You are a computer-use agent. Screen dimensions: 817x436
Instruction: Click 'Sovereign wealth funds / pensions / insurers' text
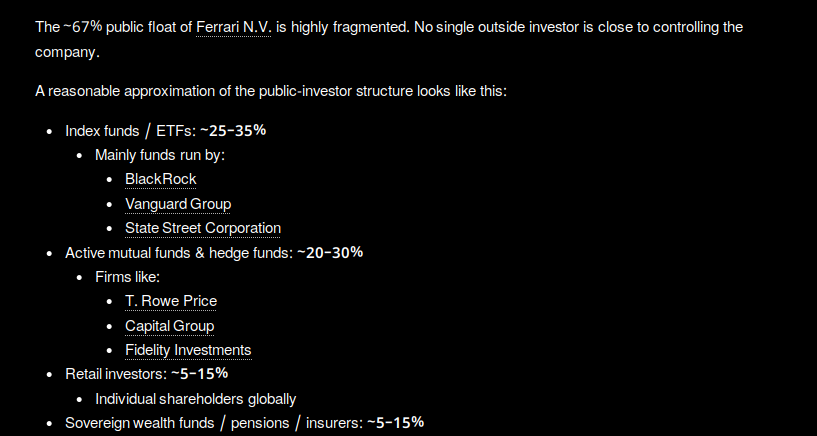(214, 423)
